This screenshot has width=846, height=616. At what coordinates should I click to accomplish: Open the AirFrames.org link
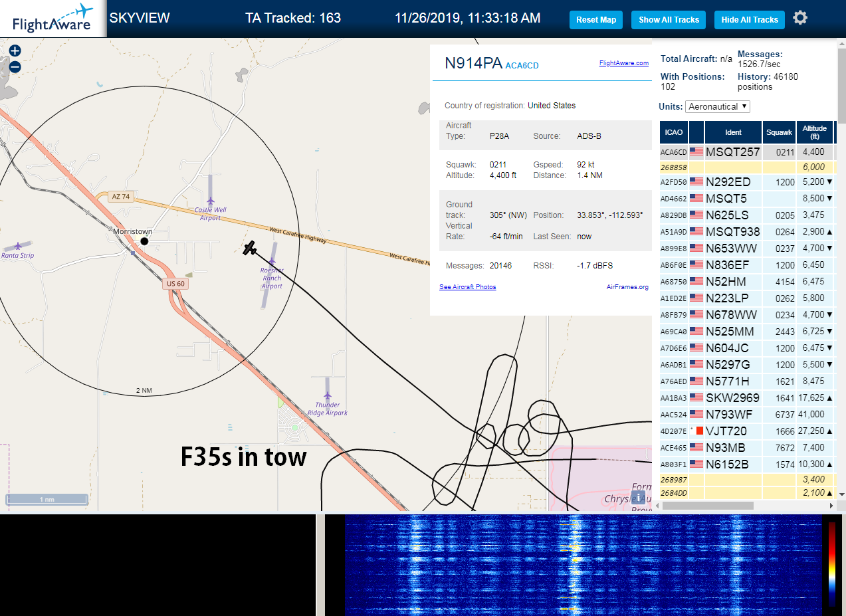[627, 287]
